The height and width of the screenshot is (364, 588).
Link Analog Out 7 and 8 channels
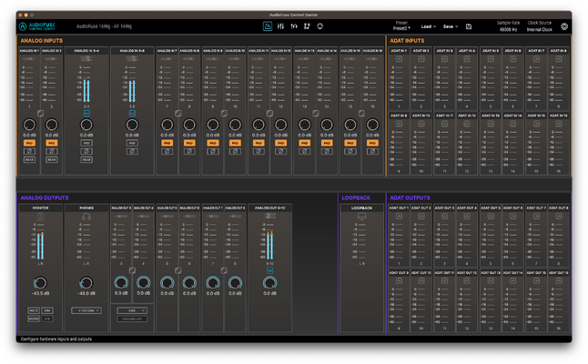click(x=224, y=270)
